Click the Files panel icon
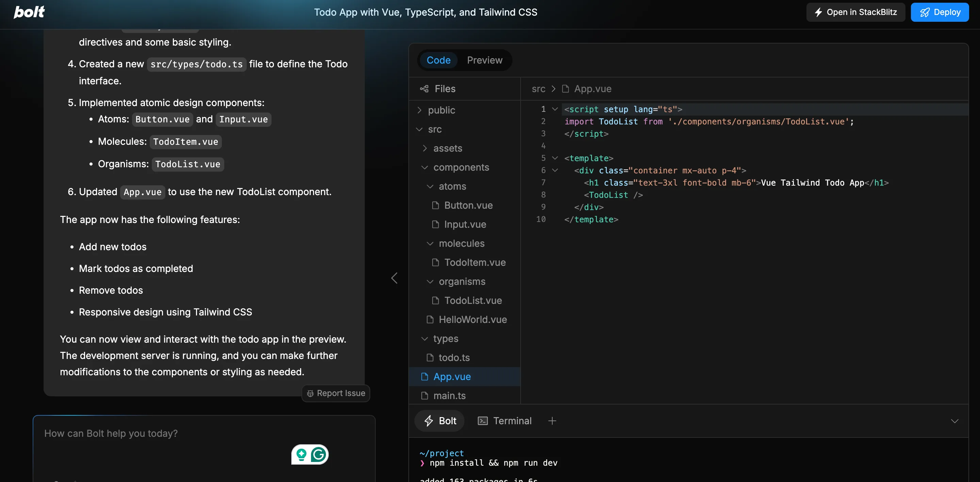Viewport: 980px width, 482px height. click(425, 89)
